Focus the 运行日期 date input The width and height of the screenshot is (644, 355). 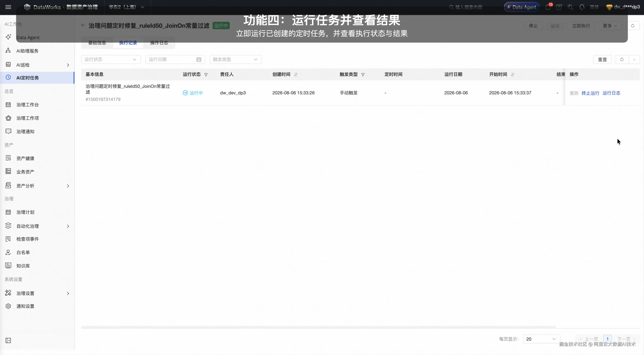tap(175, 59)
